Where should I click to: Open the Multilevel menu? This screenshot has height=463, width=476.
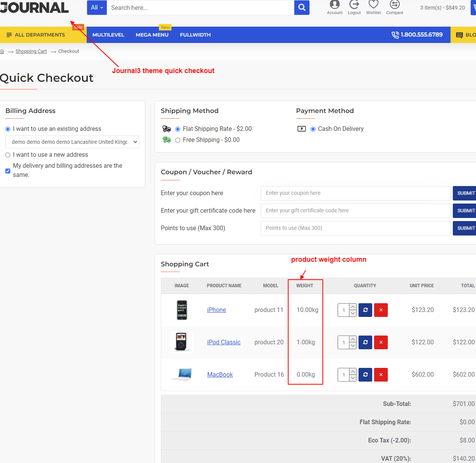pos(108,35)
